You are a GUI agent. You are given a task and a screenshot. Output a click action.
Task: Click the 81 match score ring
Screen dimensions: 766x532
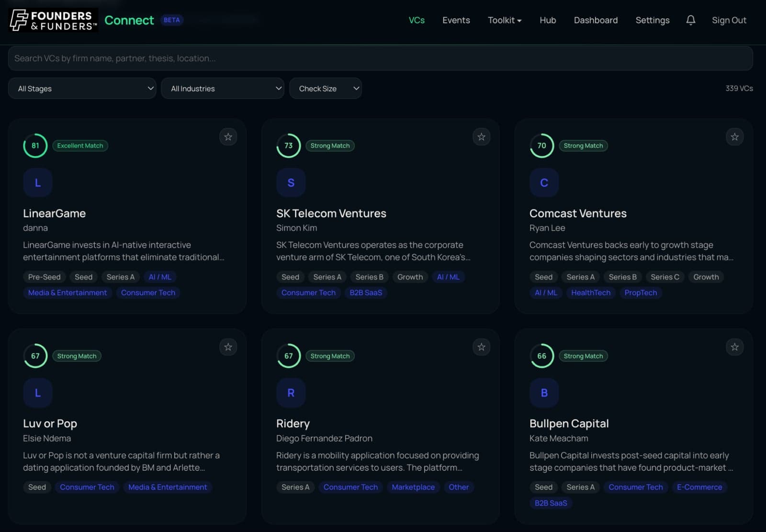pos(35,146)
